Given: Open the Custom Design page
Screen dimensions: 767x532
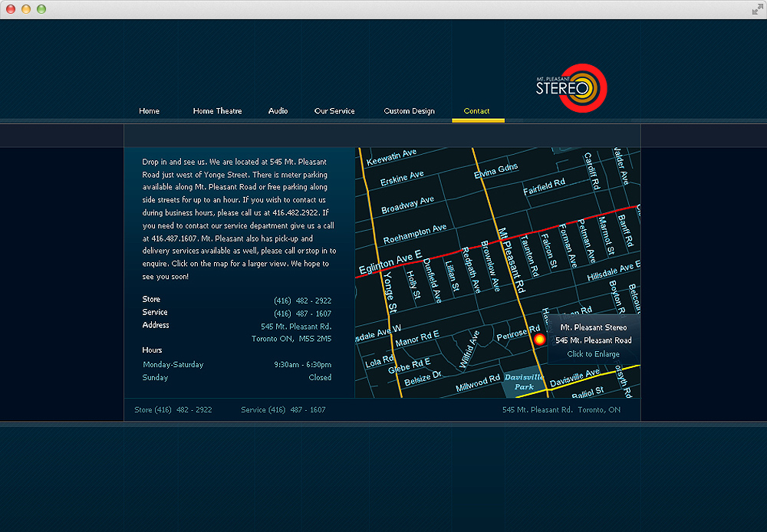Looking at the screenshot, I should (x=410, y=111).
